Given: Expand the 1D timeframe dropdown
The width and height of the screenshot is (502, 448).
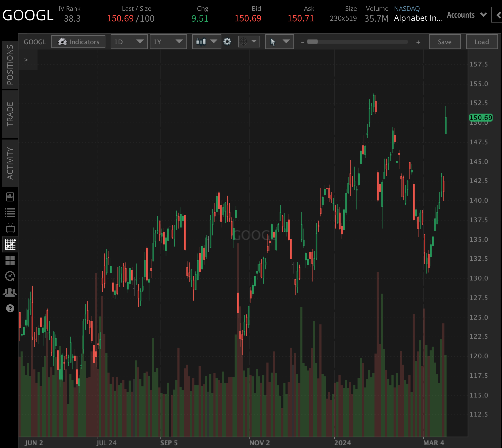Looking at the screenshot, I should tap(129, 41).
